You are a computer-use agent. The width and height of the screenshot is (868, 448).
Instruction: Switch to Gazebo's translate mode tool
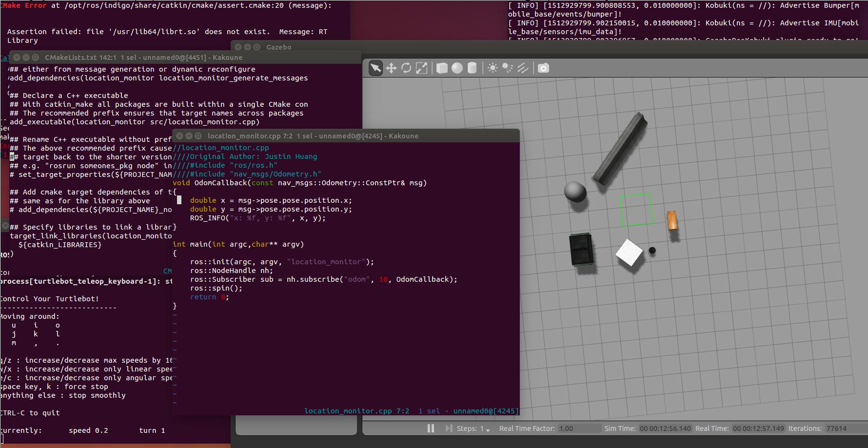(391, 68)
